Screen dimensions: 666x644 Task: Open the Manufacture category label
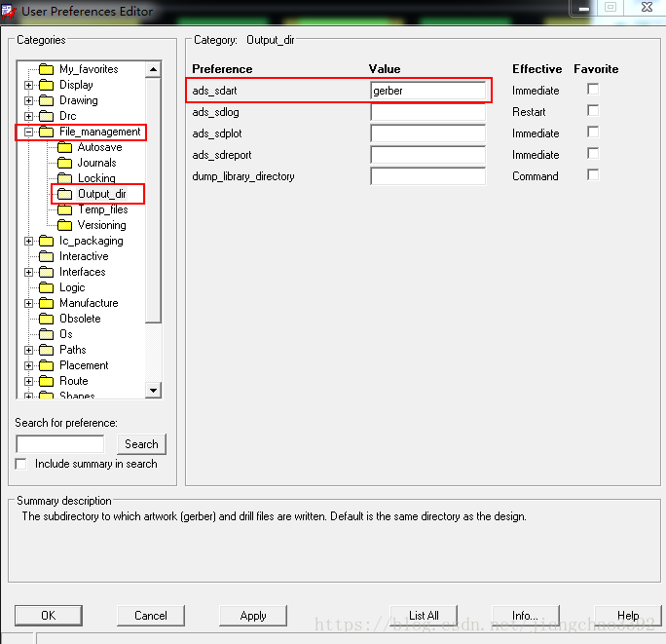pos(89,303)
